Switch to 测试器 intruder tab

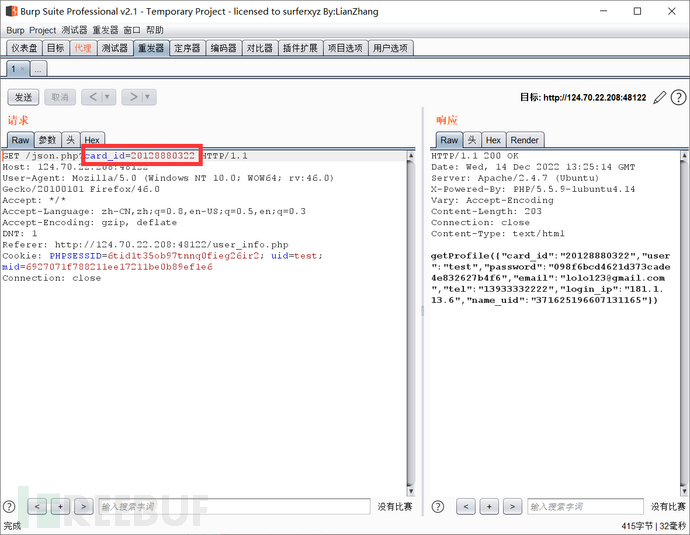pyautogui.click(x=114, y=48)
